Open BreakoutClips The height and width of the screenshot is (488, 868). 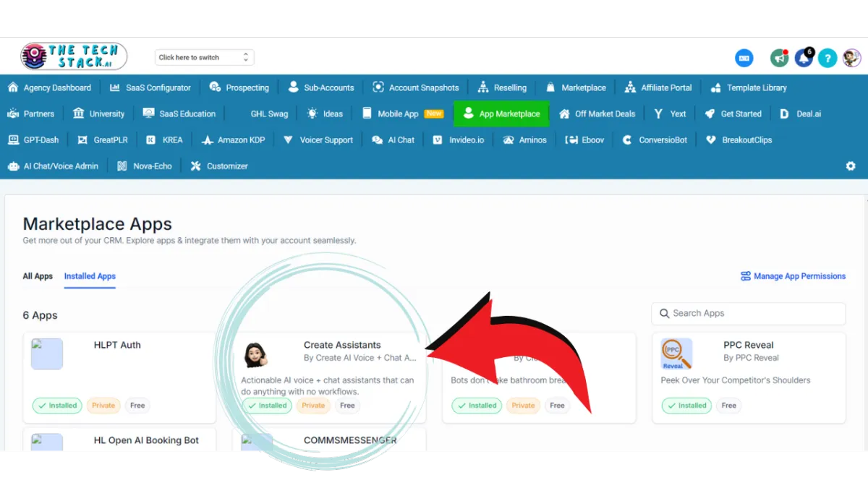(739, 140)
